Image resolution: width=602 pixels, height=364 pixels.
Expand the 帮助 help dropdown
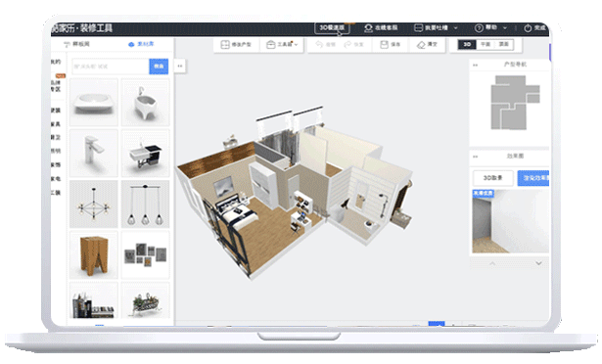[505, 28]
